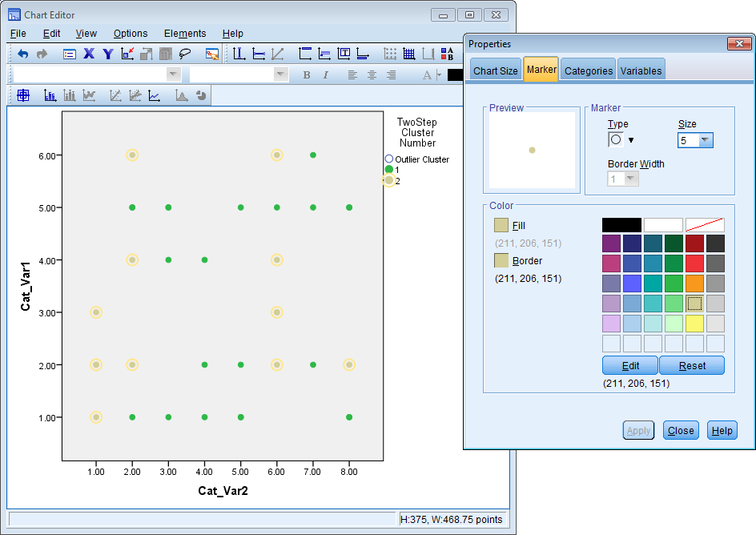Viewport: 756px width, 535px height.
Task: Select the X-axis properties icon
Action: click(88, 54)
